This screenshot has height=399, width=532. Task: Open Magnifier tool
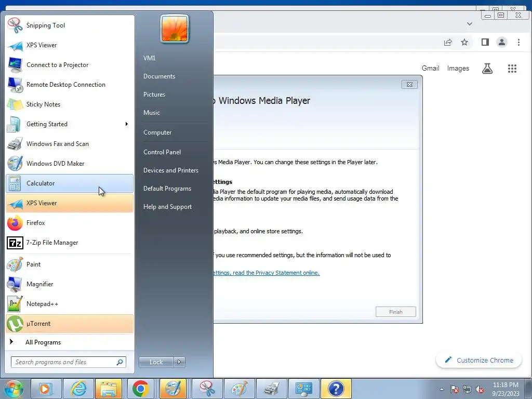click(x=70, y=284)
